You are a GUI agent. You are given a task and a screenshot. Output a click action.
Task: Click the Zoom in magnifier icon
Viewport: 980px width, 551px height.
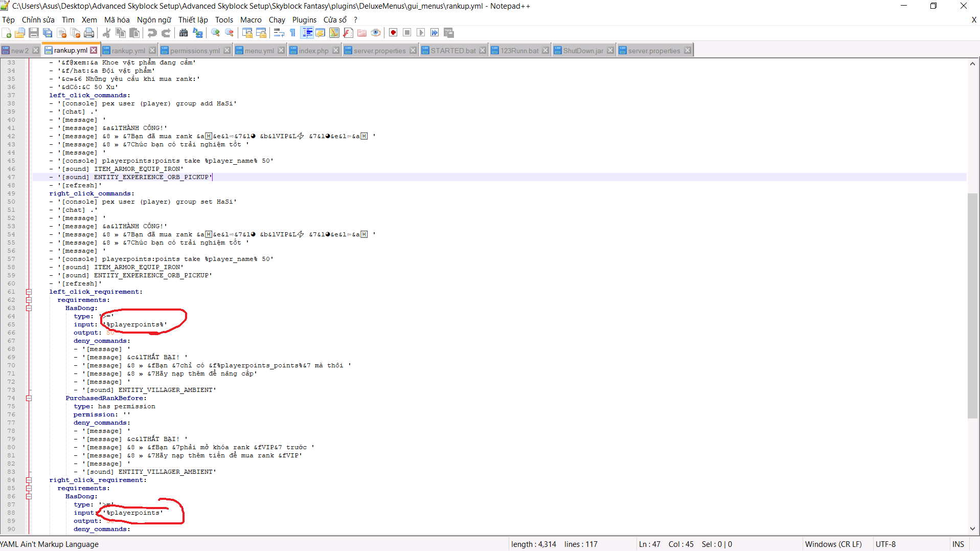[216, 33]
